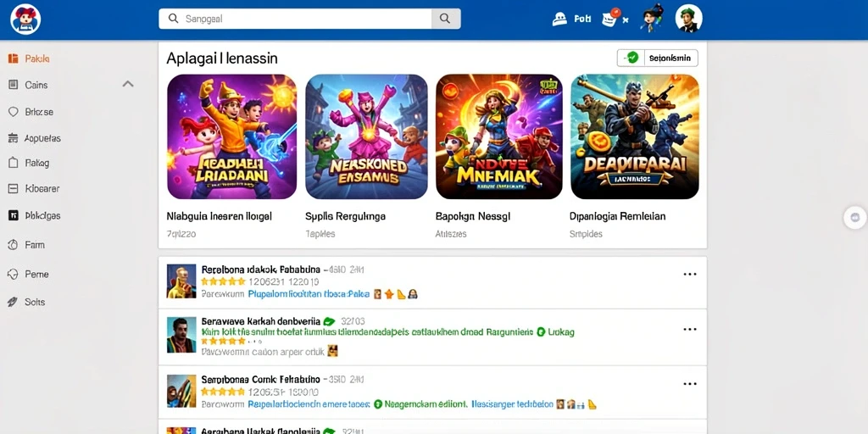The width and height of the screenshot is (868, 434).
Task: Open the site logo avatar at top left
Action: [25, 19]
